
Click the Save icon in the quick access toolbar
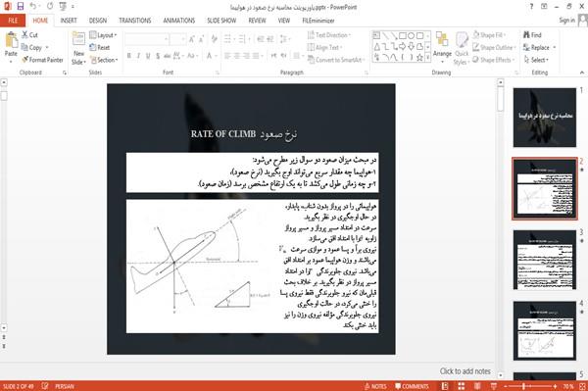21,7
